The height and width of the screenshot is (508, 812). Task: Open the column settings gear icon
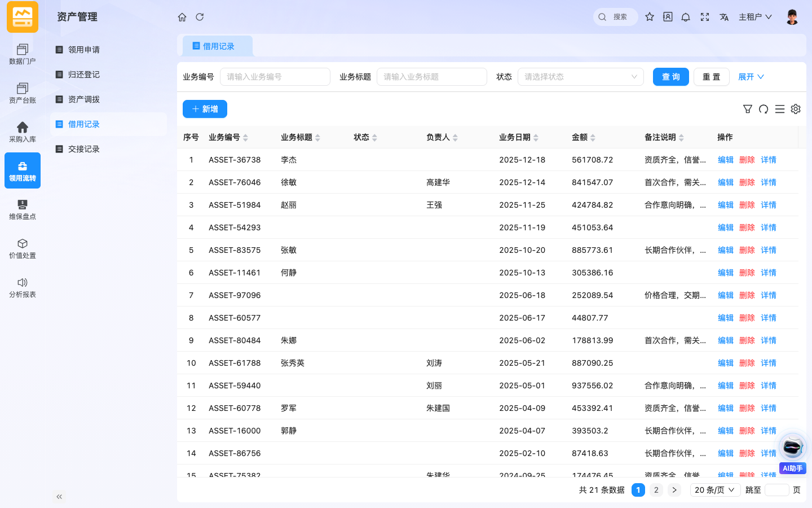point(796,109)
